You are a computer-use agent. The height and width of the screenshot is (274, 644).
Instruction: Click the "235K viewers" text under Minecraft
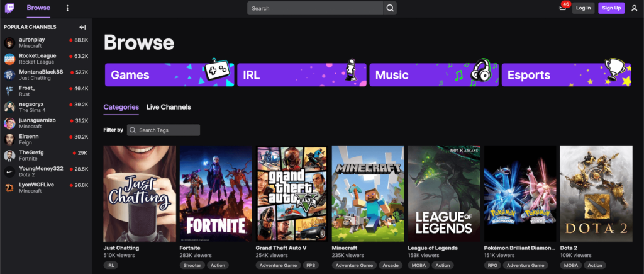pyautogui.click(x=347, y=256)
